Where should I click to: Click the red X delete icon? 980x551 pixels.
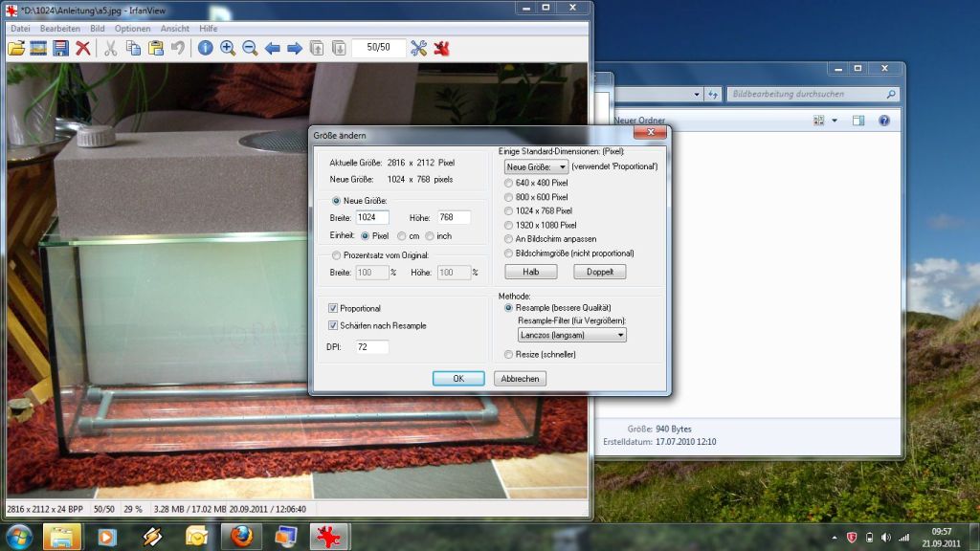83,48
